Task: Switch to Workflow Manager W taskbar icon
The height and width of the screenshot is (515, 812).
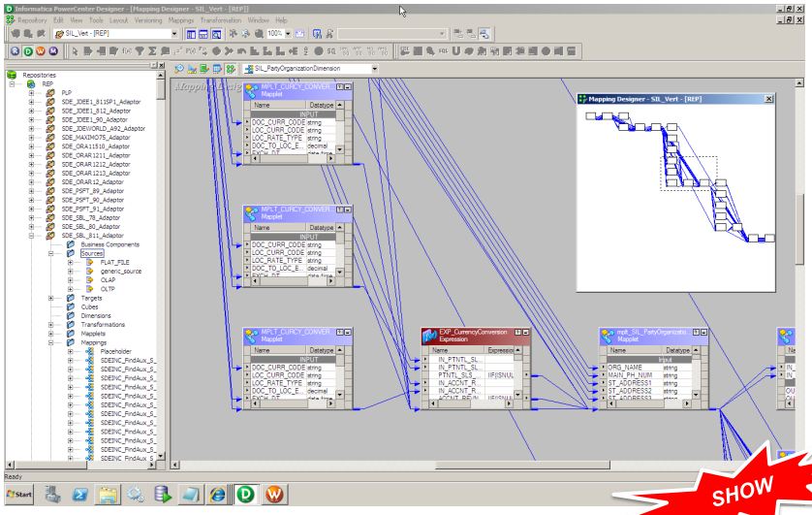Action: click(x=274, y=495)
